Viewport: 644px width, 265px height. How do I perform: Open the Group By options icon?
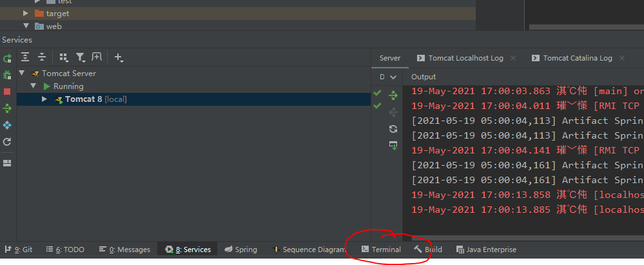(63, 57)
